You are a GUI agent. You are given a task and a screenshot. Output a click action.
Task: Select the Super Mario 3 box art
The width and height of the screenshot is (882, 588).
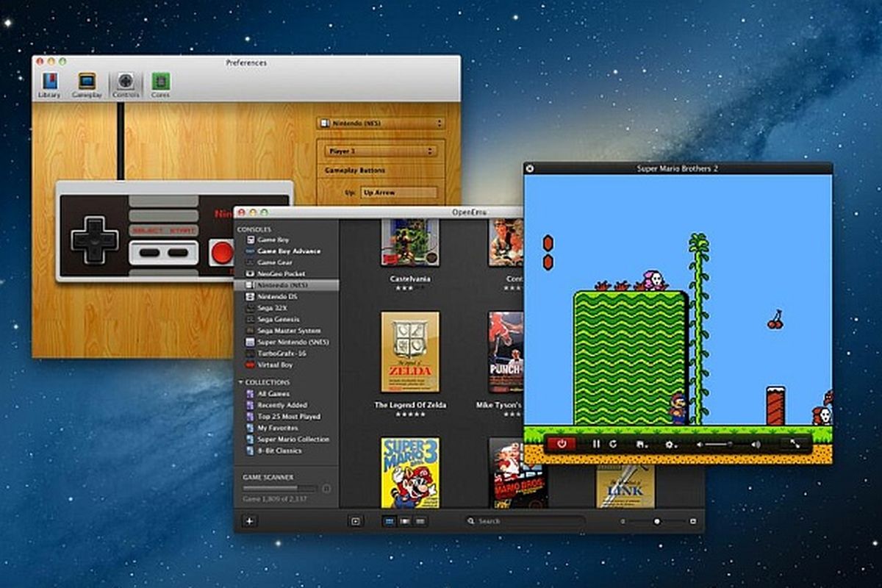(410, 473)
